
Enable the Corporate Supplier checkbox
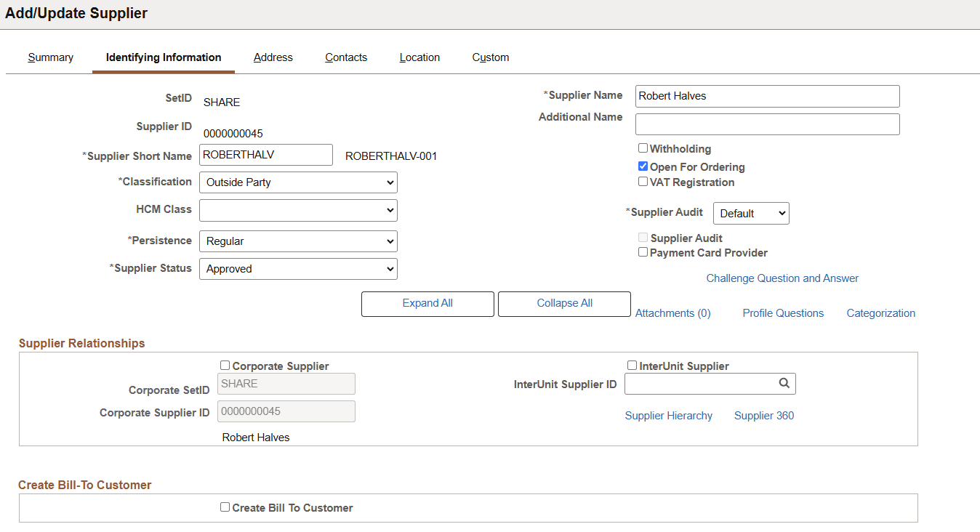[x=225, y=364]
